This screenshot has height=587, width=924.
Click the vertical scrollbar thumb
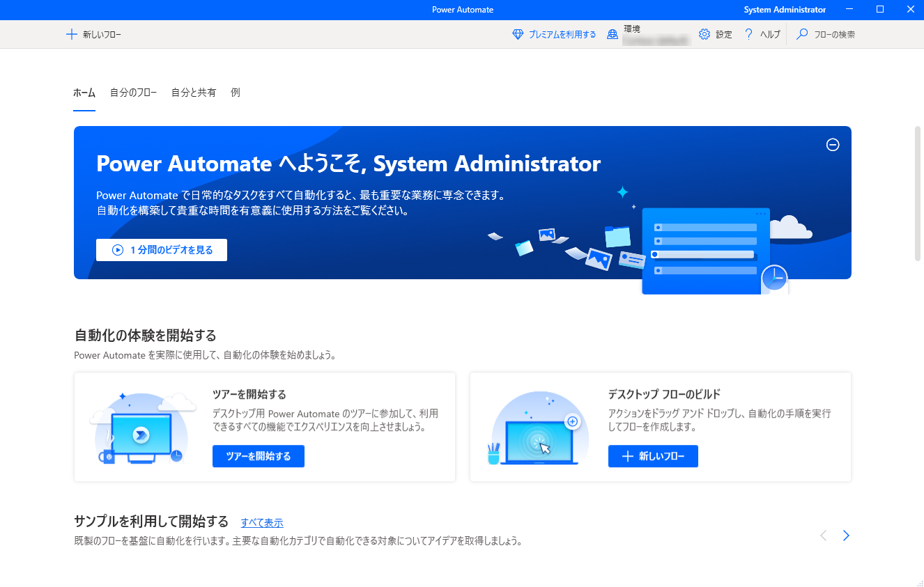coord(919,194)
